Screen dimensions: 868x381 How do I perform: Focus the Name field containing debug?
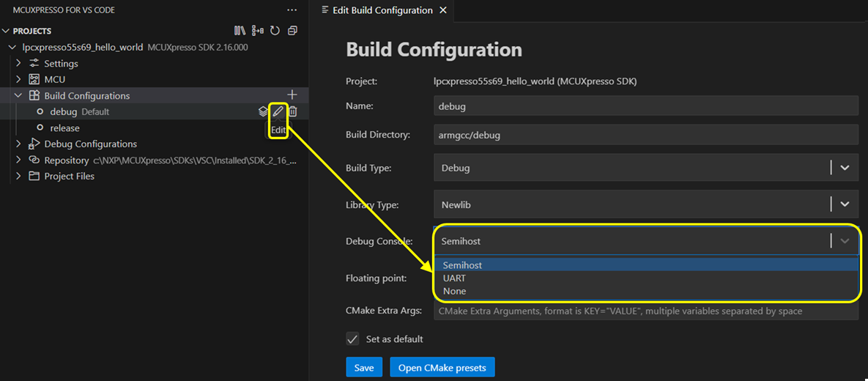click(647, 106)
